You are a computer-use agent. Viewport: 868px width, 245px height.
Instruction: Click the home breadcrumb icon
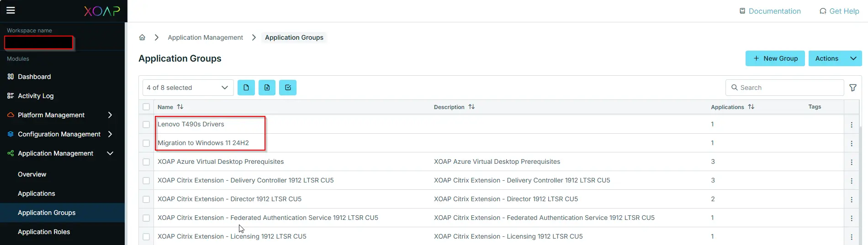point(142,37)
